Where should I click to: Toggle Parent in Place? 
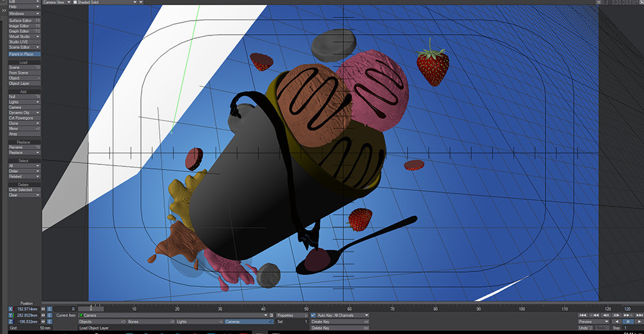click(x=24, y=54)
